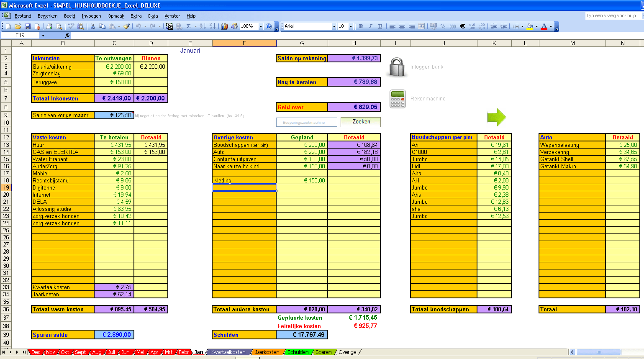Open the Chart Wizard icon
This screenshot has width=644, height=359.
[225, 26]
